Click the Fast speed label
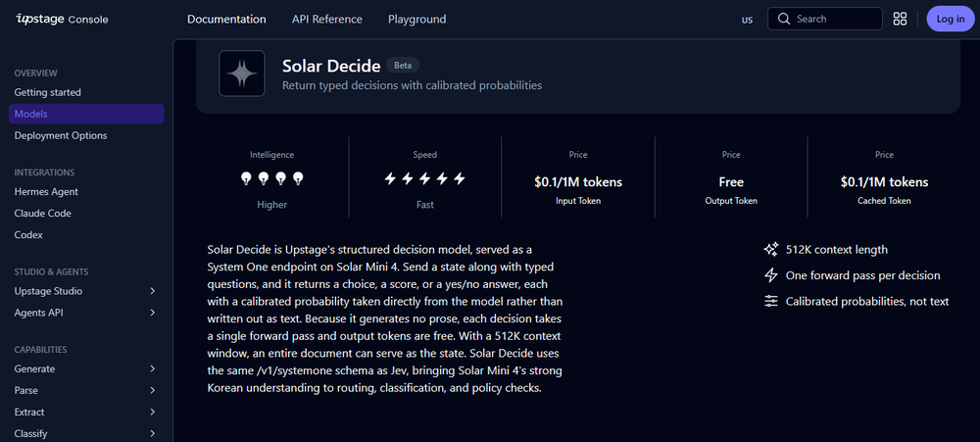 click(425, 205)
